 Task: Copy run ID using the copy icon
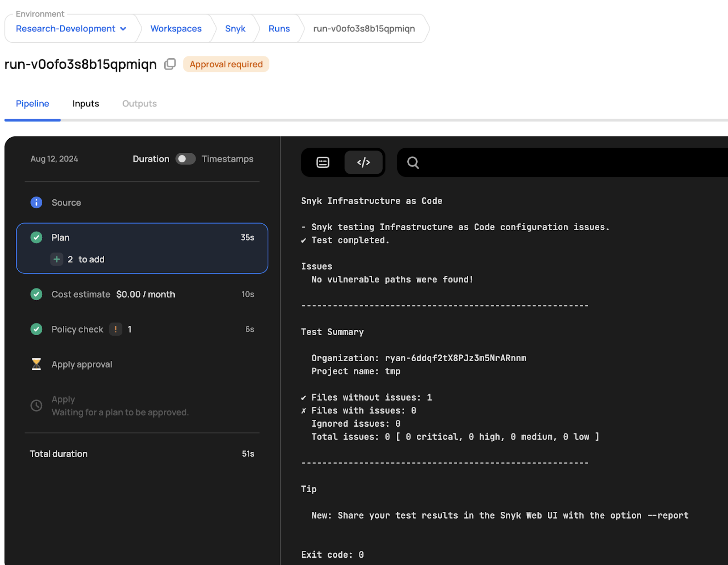170,64
